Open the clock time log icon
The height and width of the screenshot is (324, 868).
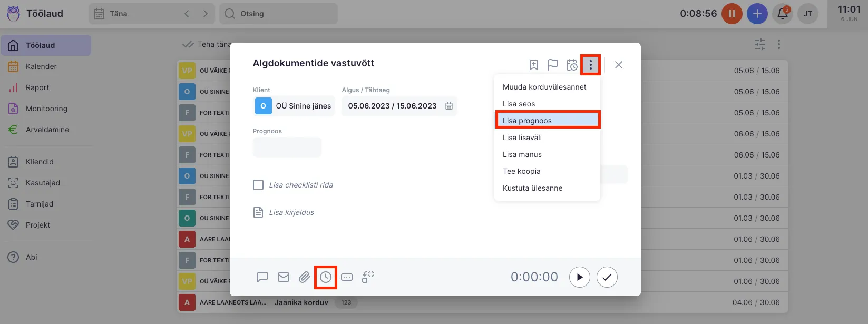326,277
